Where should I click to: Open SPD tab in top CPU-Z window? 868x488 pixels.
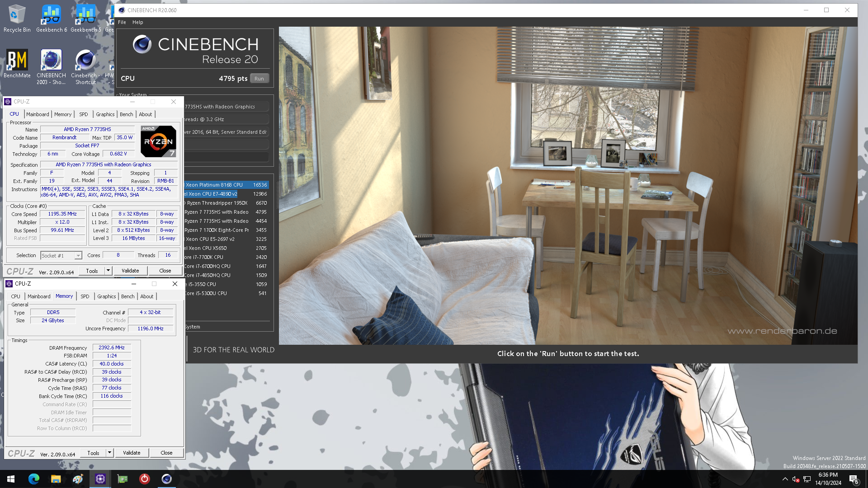(84, 114)
